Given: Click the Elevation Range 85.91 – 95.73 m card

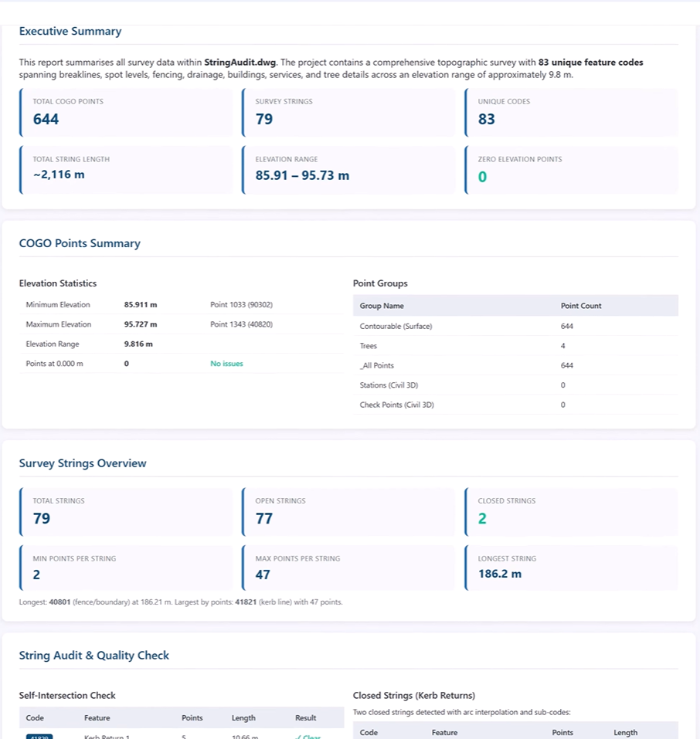Looking at the screenshot, I should pos(348,170).
